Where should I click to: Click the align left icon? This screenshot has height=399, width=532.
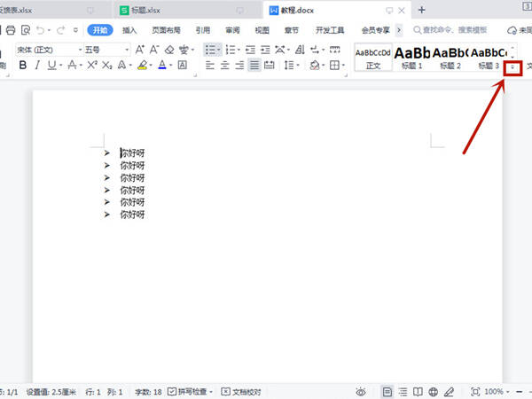tap(210, 65)
